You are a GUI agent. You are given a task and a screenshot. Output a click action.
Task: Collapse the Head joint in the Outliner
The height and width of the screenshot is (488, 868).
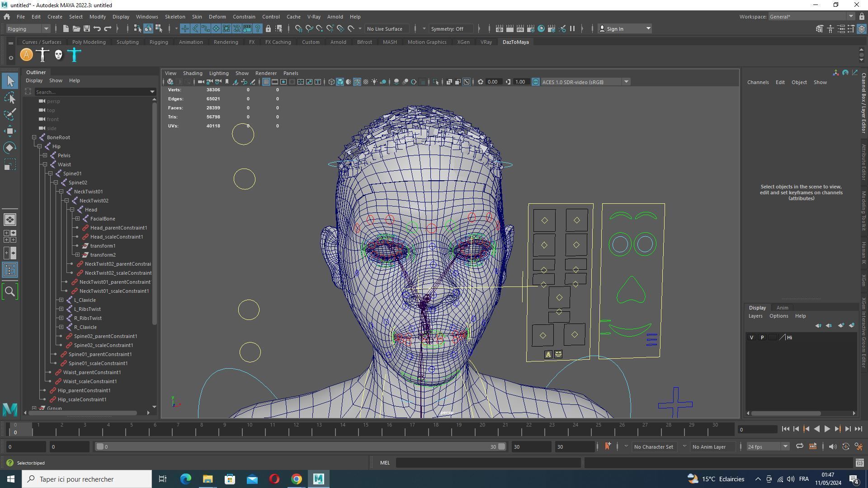pyautogui.click(x=72, y=210)
